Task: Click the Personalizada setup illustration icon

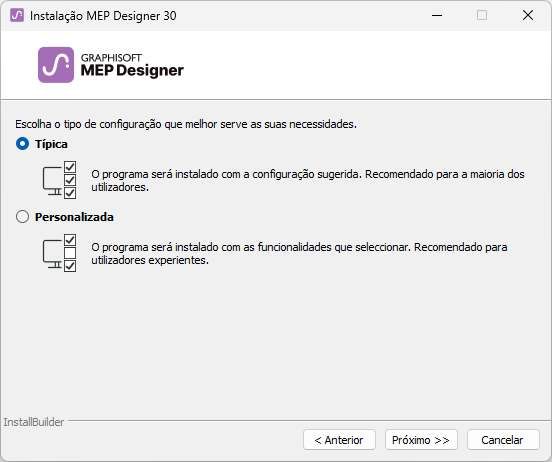Action: click(59, 253)
